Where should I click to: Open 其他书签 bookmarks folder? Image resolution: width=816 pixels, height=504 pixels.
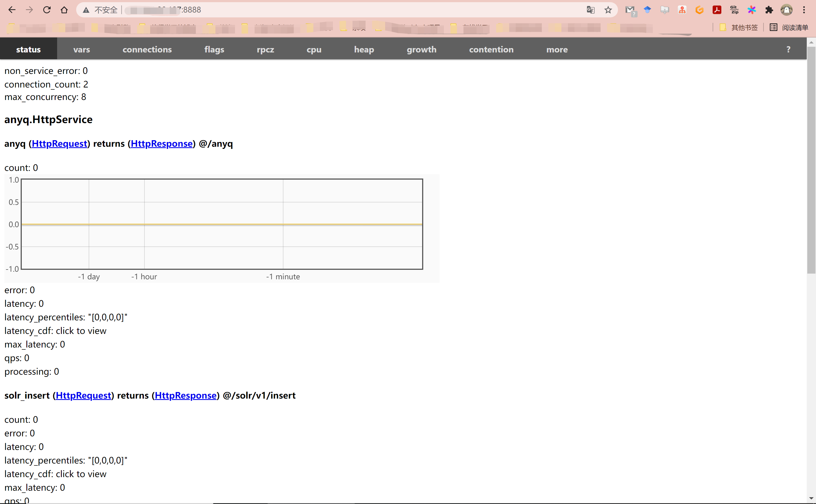(x=739, y=27)
